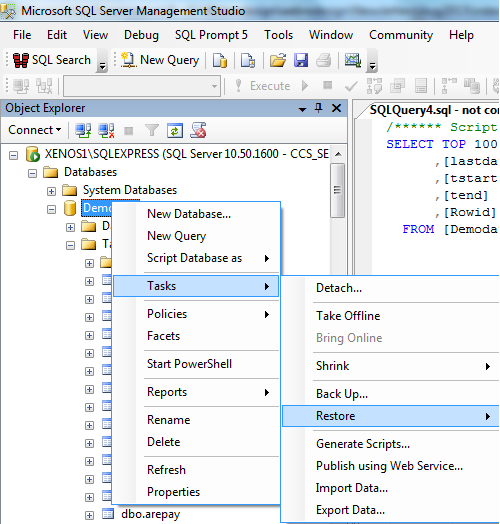Click the Activity Monitor icon
Image resolution: width=500 pixels, height=524 pixels.
pyautogui.click(x=353, y=60)
